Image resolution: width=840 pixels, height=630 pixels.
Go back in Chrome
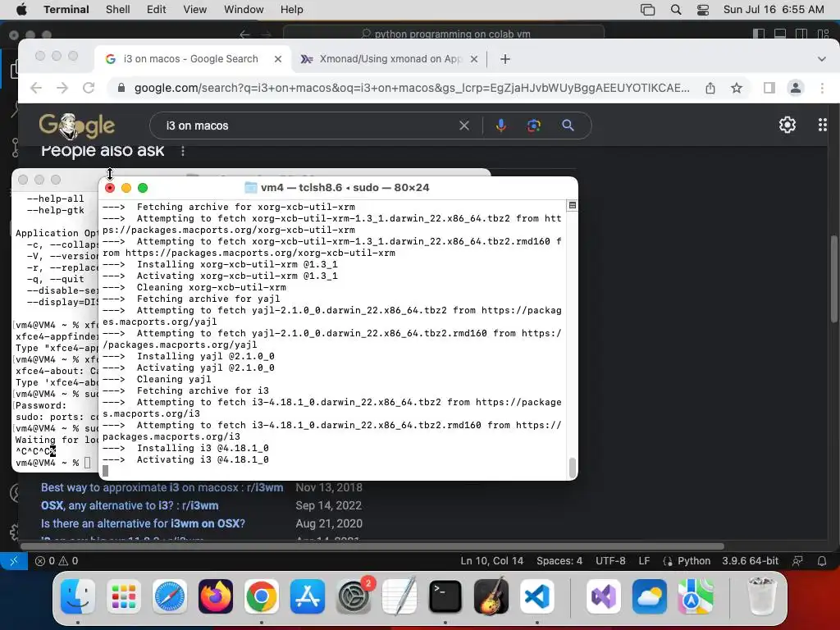click(x=36, y=88)
